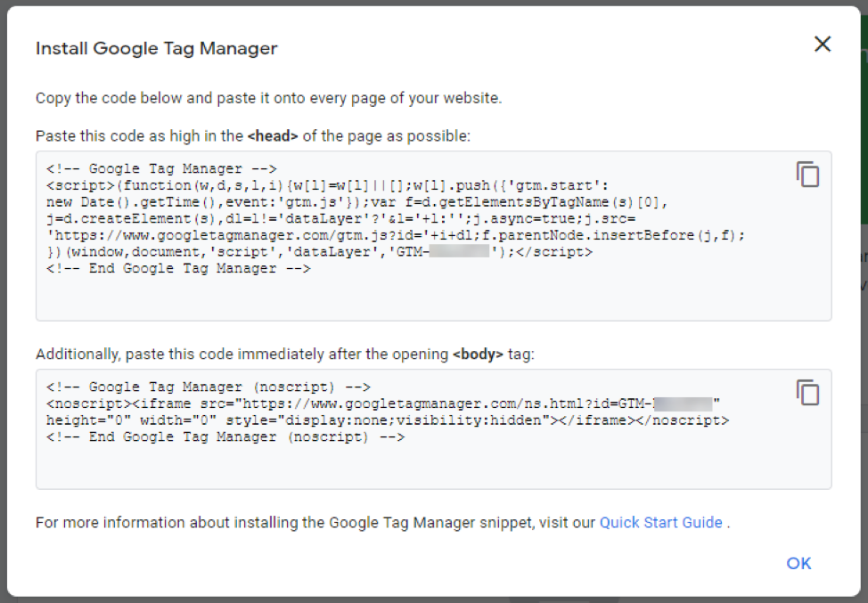The height and width of the screenshot is (603, 868).
Task: Click inside the head script code box
Action: coord(433,236)
